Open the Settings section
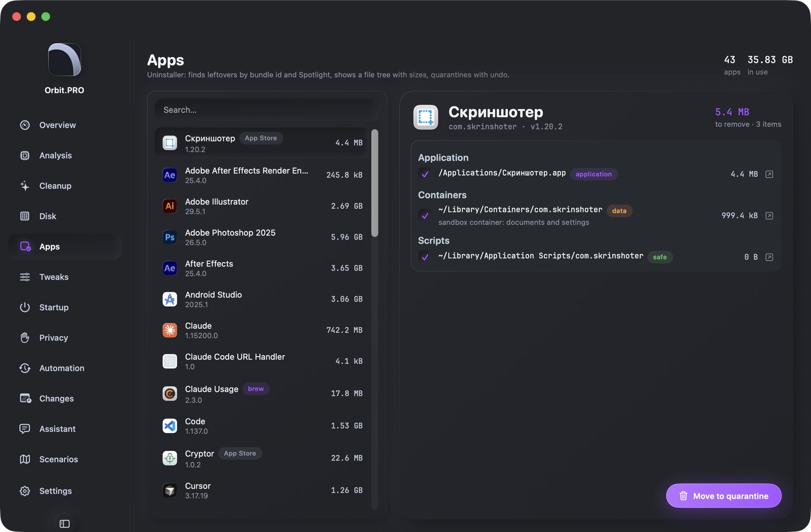The height and width of the screenshot is (532, 811). 64,491
